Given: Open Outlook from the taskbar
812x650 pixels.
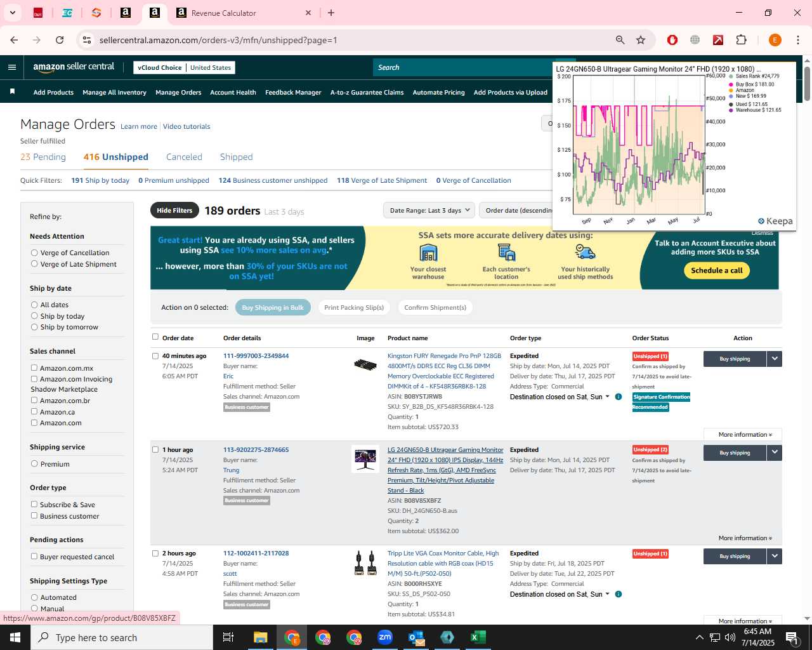Looking at the screenshot, I should pyautogui.click(x=416, y=637).
